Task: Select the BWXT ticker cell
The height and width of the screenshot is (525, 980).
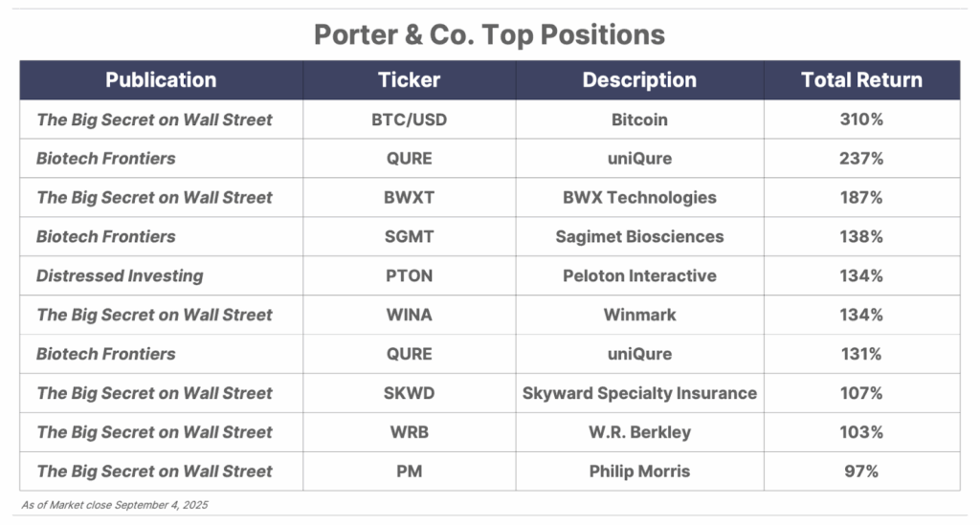Action: (410, 197)
